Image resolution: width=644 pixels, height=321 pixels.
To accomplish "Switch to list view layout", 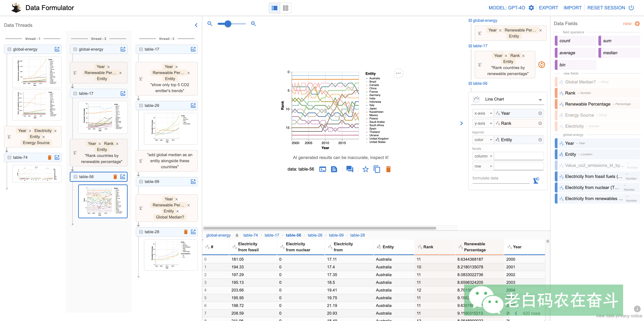I will tap(275, 8).
